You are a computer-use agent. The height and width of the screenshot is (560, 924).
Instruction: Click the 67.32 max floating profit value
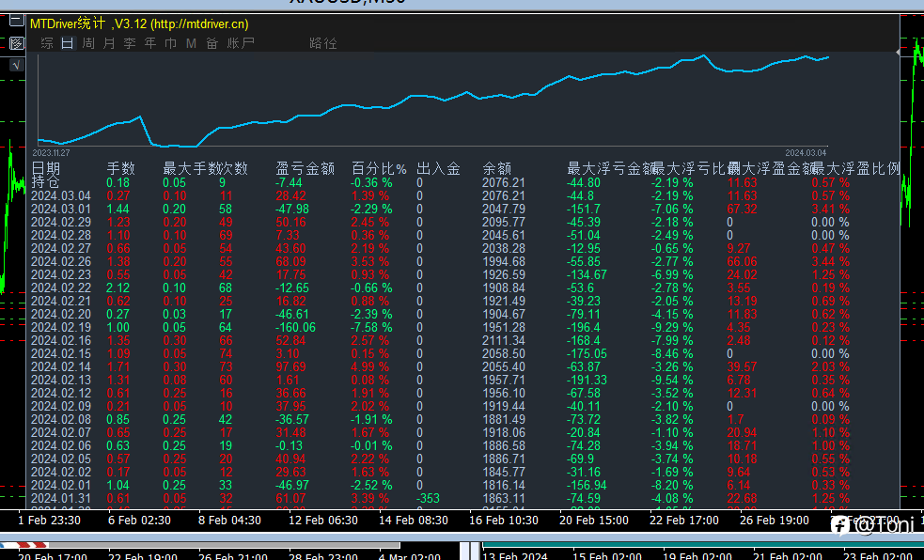tap(742, 209)
